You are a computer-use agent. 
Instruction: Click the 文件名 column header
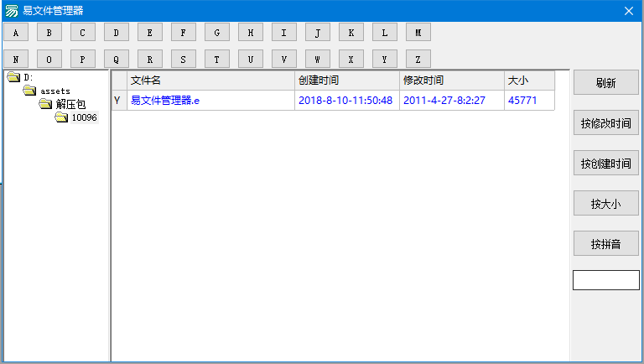click(x=210, y=81)
